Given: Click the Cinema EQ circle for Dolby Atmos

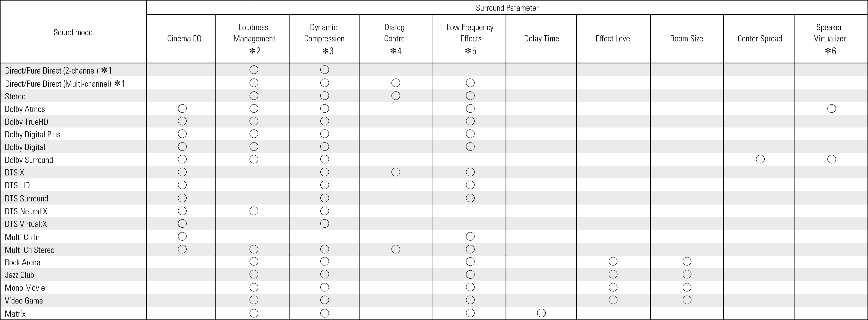Looking at the screenshot, I should pos(182,108).
